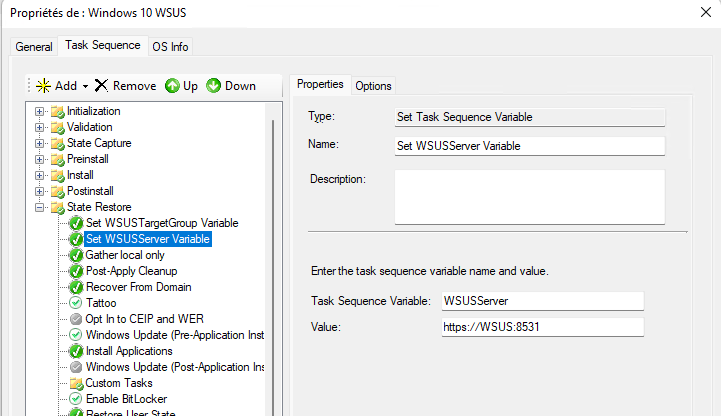Click the Preinstall folder icon
The width and height of the screenshot is (721, 416).
tap(57, 160)
